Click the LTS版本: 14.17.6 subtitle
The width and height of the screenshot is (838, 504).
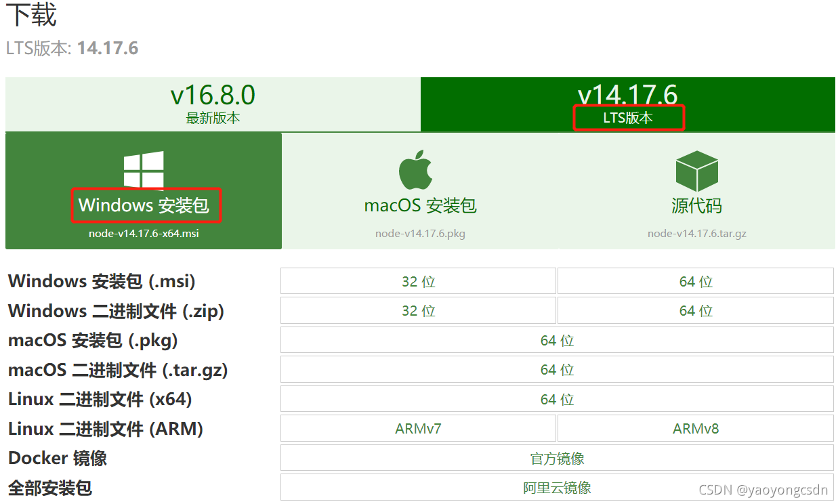click(x=72, y=49)
